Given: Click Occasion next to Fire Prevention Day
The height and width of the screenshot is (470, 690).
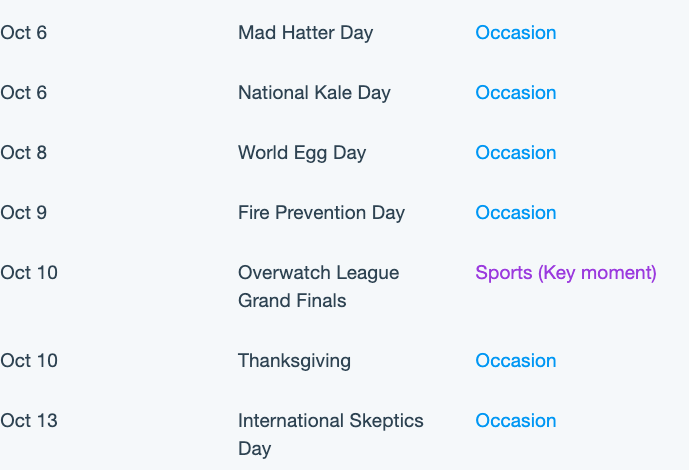Looking at the screenshot, I should (516, 213).
